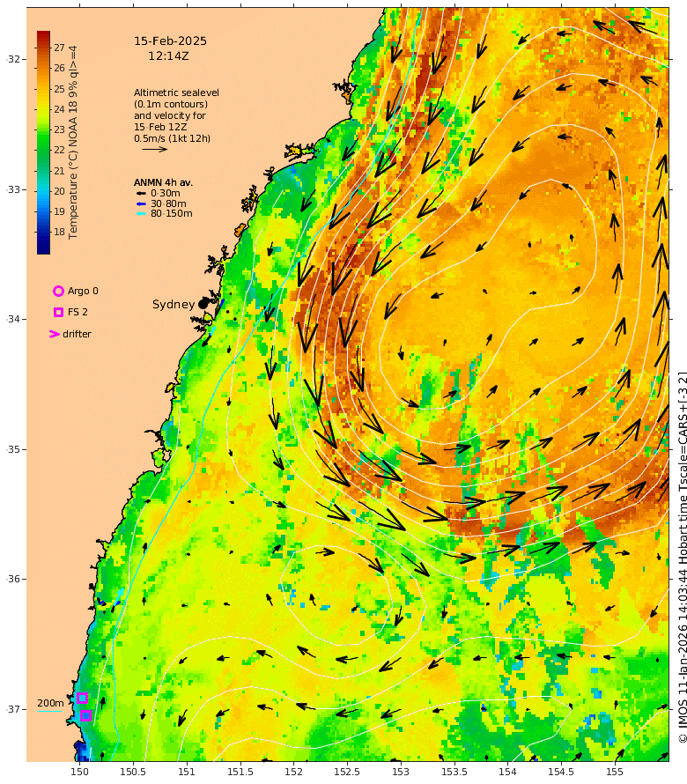The width and height of the screenshot is (687, 784).
Task: Click the -37 latitude axis label
Action: 13,709
